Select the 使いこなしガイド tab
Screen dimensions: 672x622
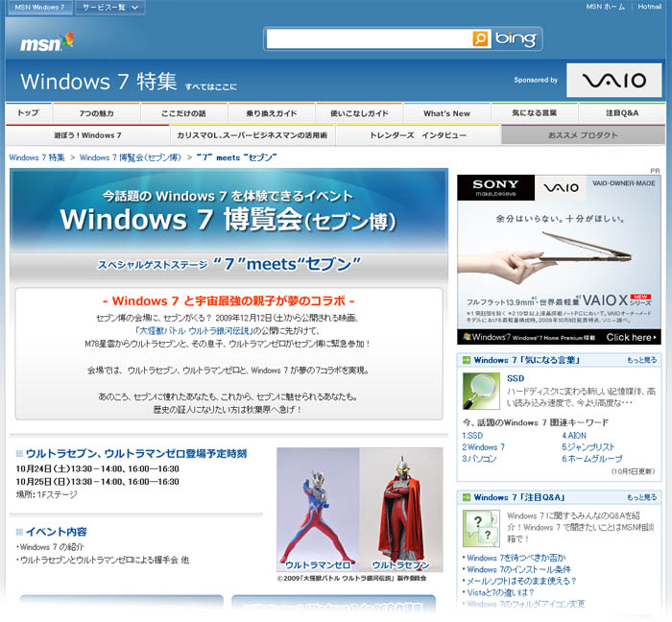click(359, 113)
